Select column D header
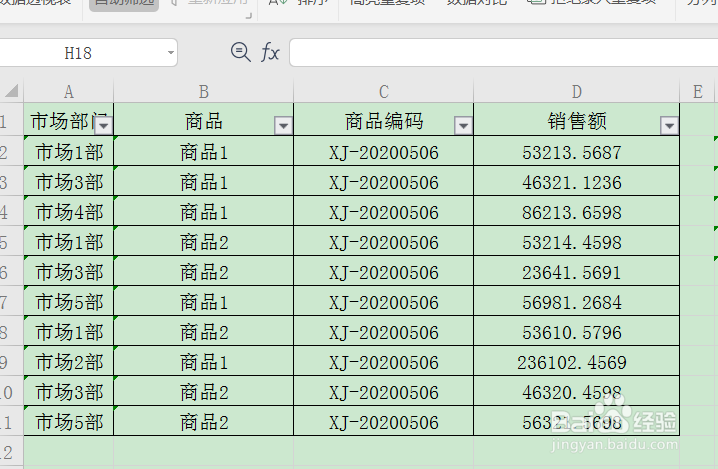The height and width of the screenshot is (469, 718). tap(577, 92)
